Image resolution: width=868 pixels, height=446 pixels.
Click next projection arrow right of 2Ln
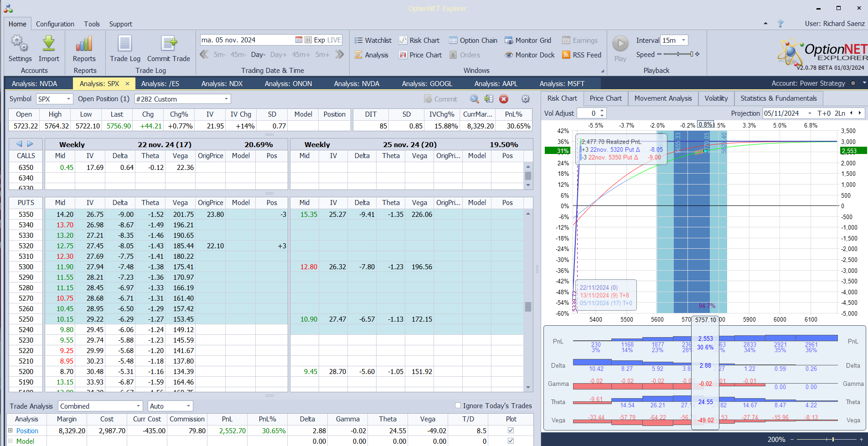pyautogui.click(x=860, y=113)
